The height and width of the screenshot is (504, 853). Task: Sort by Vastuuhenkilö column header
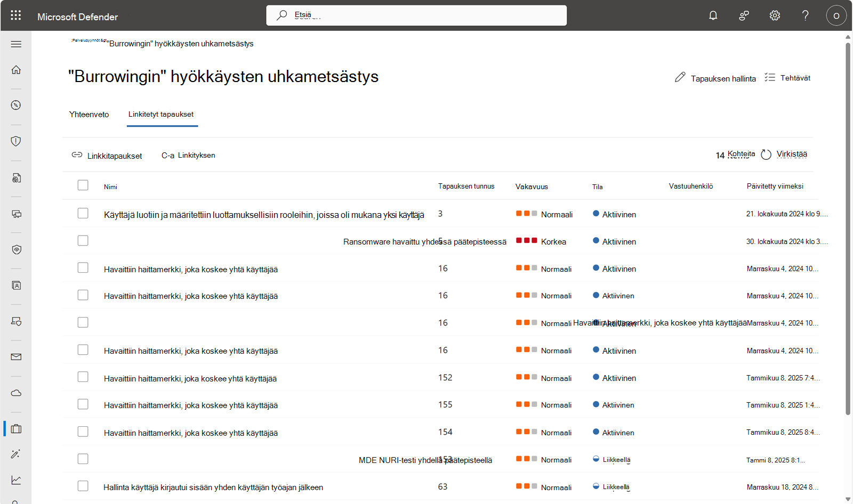point(691,186)
